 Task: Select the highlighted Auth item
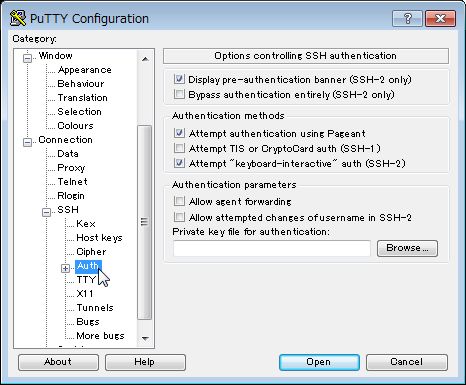tap(88, 266)
